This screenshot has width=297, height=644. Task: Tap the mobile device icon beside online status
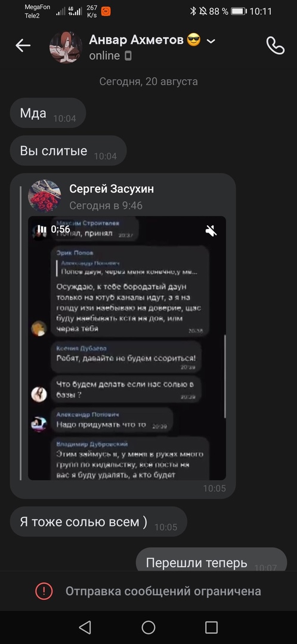(128, 55)
